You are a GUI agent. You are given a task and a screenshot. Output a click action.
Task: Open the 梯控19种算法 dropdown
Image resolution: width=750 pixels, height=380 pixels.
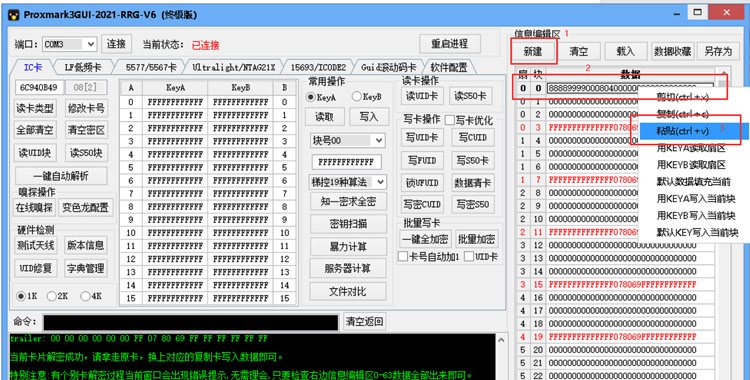[x=347, y=182]
